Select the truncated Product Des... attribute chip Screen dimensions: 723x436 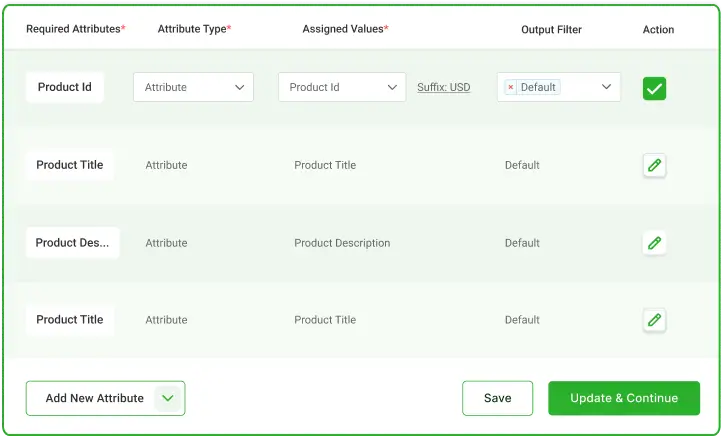pyautogui.click(x=72, y=243)
